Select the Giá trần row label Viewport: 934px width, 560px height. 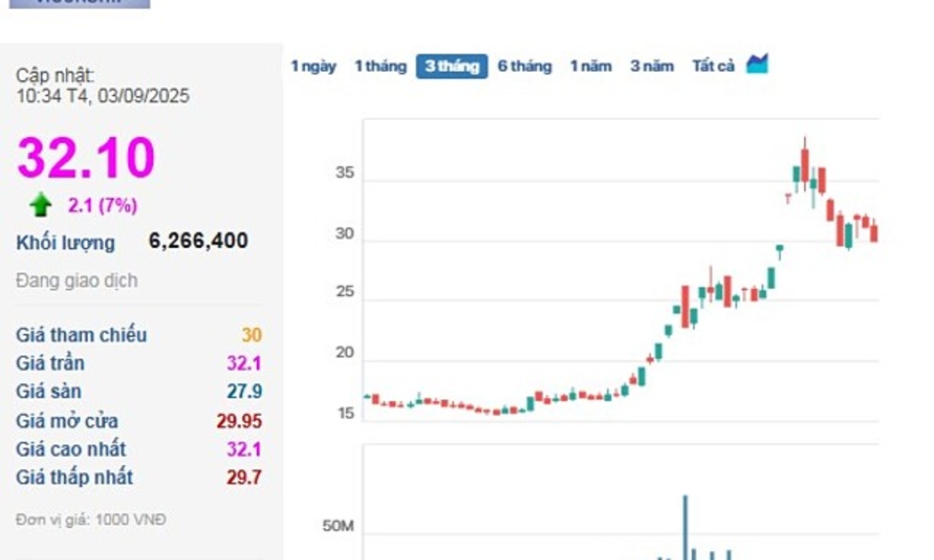point(50,363)
